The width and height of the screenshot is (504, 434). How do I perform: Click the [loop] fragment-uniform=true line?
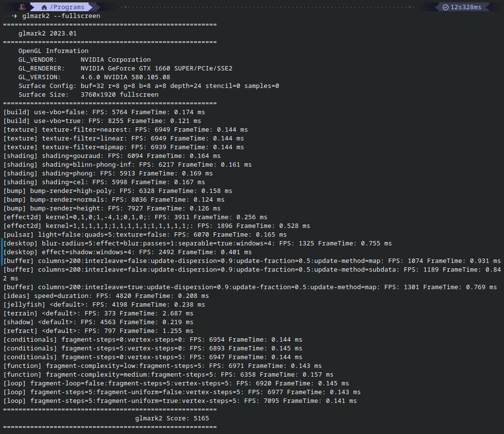pos(180,401)
